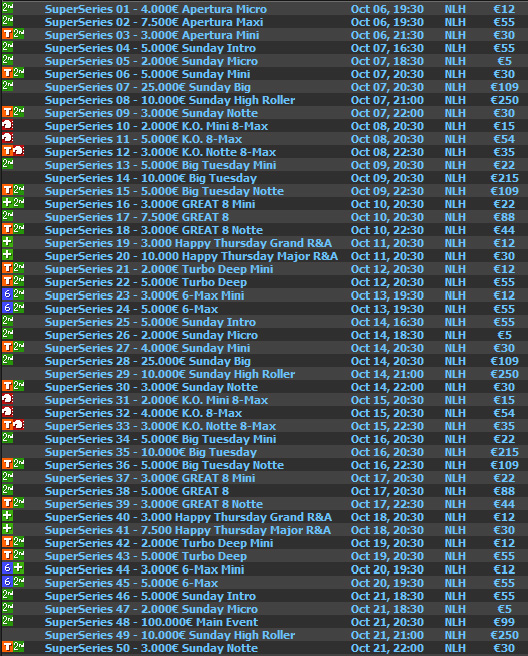Open SuperSeries 32 - 4.000€ K.O. 8-Max
Image resolution: width=528 pixels, height=656 pixels.
coord(143,413)
